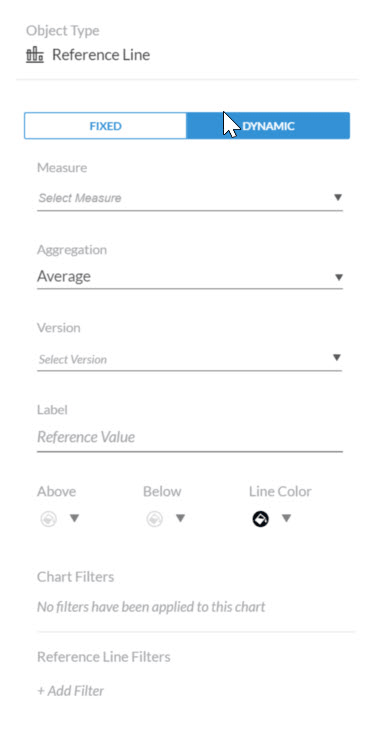The height and width of the screenshot is (732, 376).
Task: Click the Aggregation dropdown arrow
Action: pyautogui.click(x=339, y=277)
